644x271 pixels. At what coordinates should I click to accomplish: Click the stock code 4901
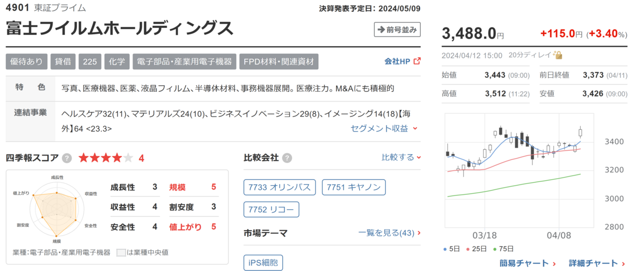17,8
